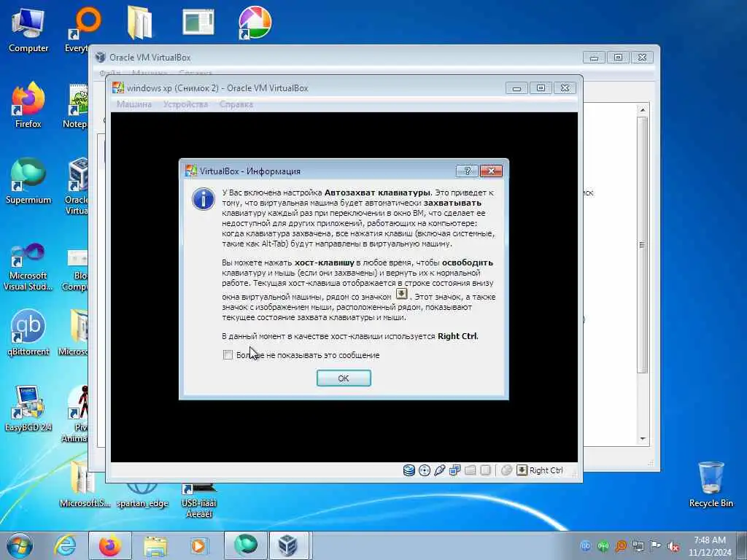Minimize the windows xp VM window
This screenshot has width=747, height=560.
pyautogui.click(x=516, y=88)
